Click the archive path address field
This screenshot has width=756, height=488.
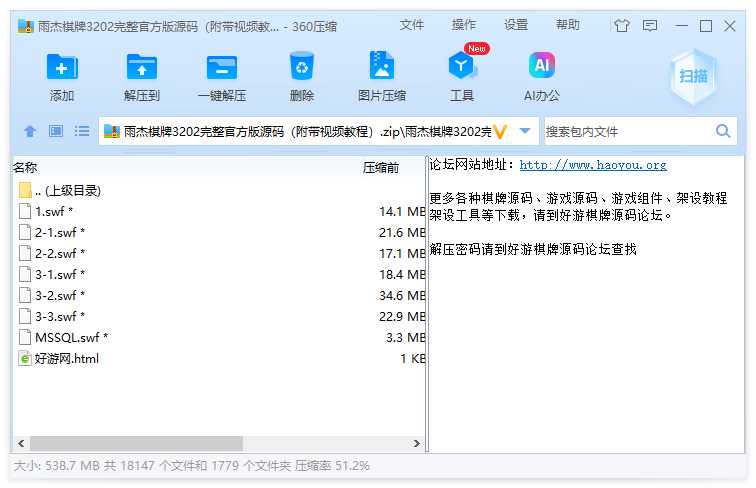[x=309, y=131]
